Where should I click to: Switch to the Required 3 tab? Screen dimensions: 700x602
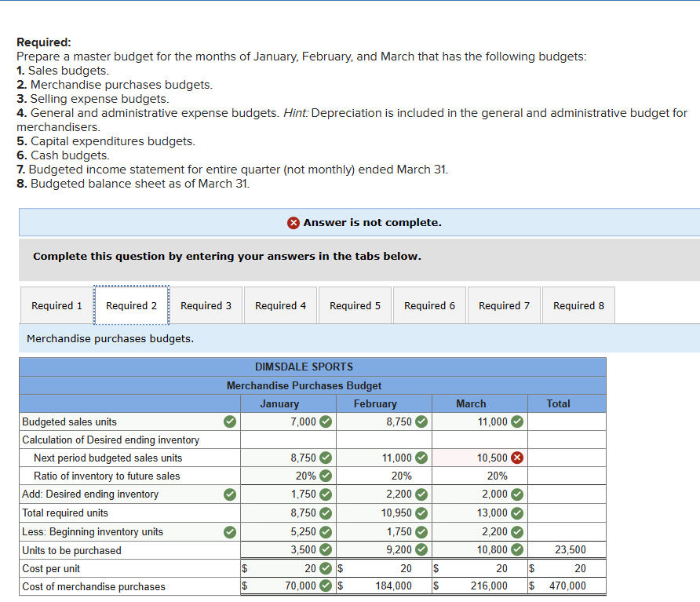(x=206, y=305)
